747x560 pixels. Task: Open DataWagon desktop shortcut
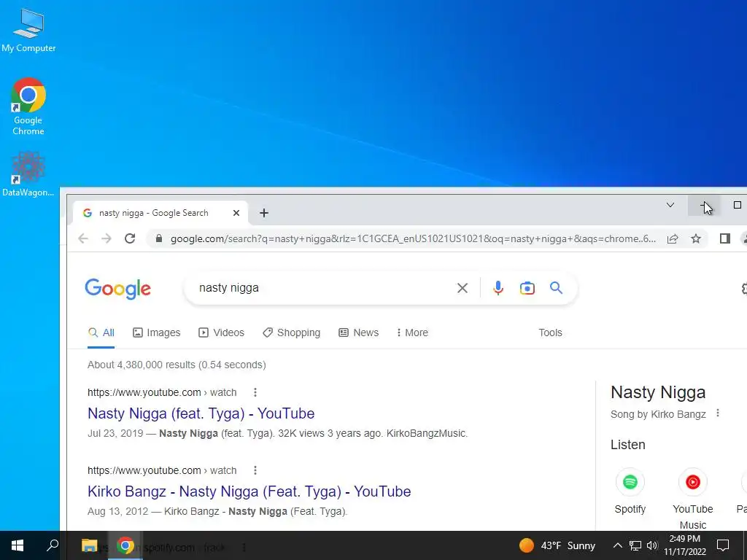(28, 174)
